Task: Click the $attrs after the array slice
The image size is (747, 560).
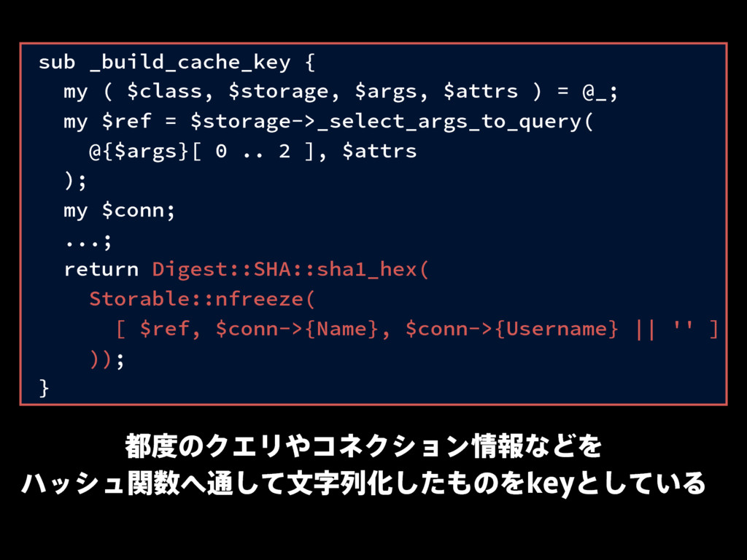Action: coord(379,151)
